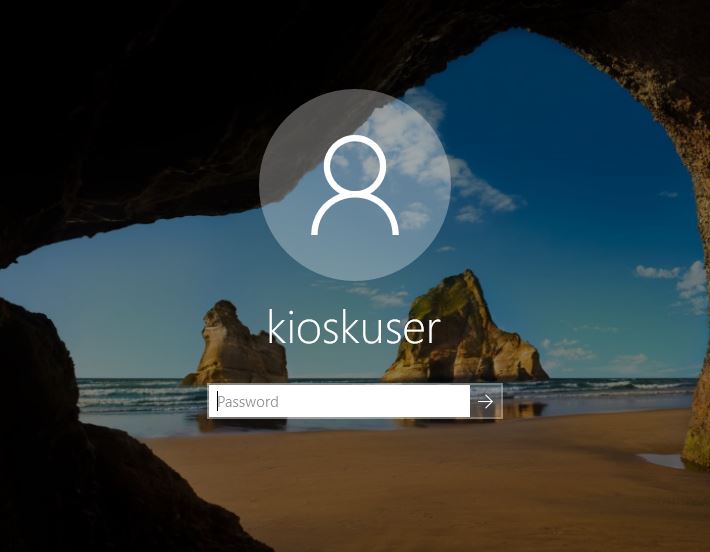Click the kioskuser profile avatar icon
Viewport: 710px width, 552px height.
click(354, 185)
